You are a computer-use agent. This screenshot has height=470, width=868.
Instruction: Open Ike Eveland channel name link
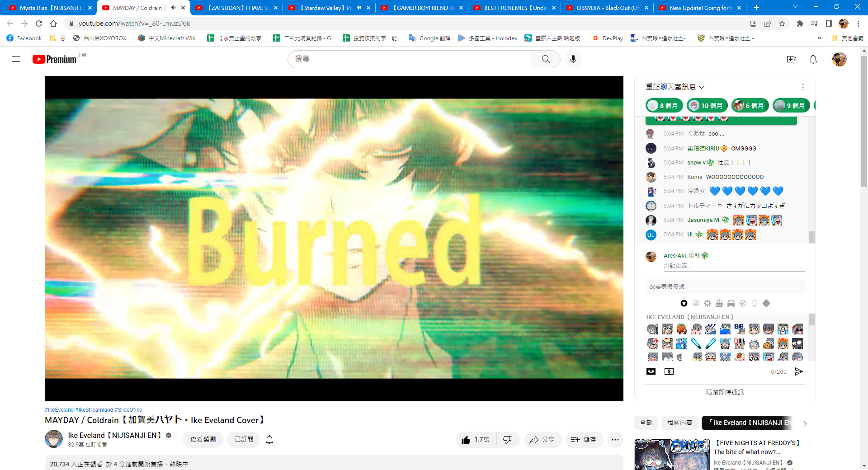(x=114, y=435)
